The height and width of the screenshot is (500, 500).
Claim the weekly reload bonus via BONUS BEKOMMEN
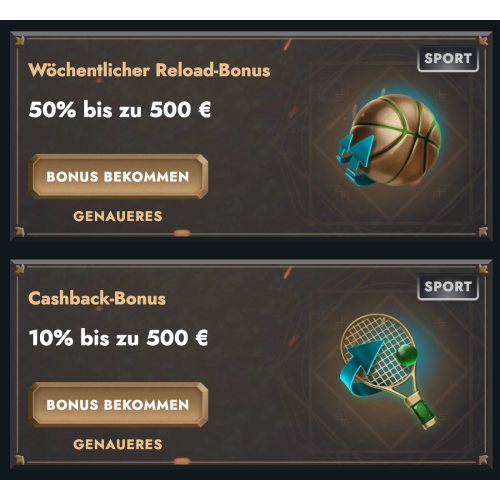coord(118,176)
